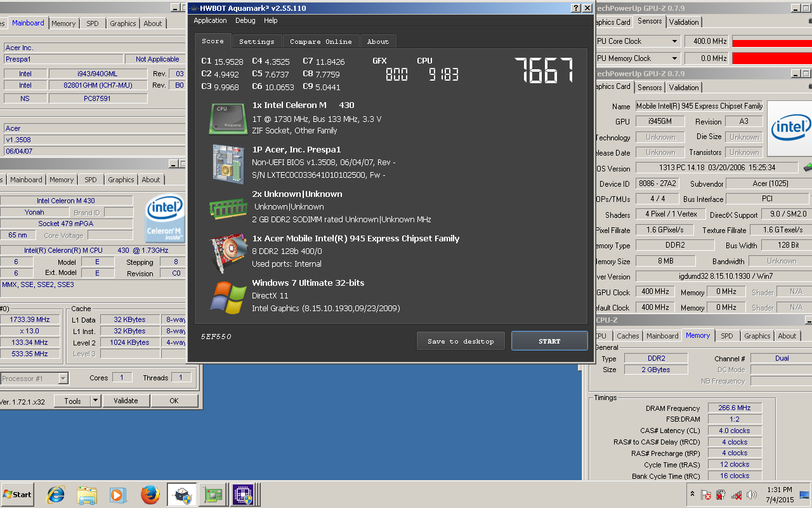
Task: Expand the GPU Core Clock sensor dropdown
Action: [674, 41]
